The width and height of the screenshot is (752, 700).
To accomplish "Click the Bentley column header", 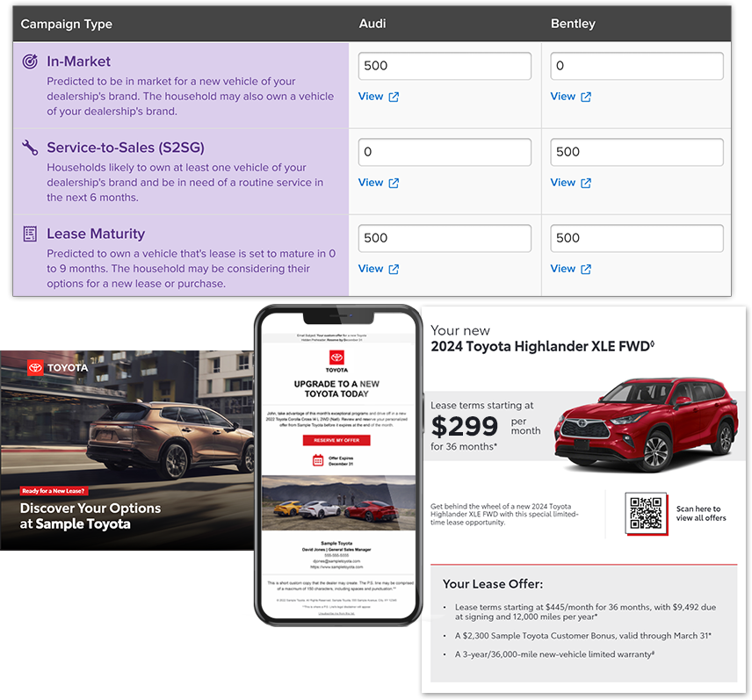I will click(575, 24).
